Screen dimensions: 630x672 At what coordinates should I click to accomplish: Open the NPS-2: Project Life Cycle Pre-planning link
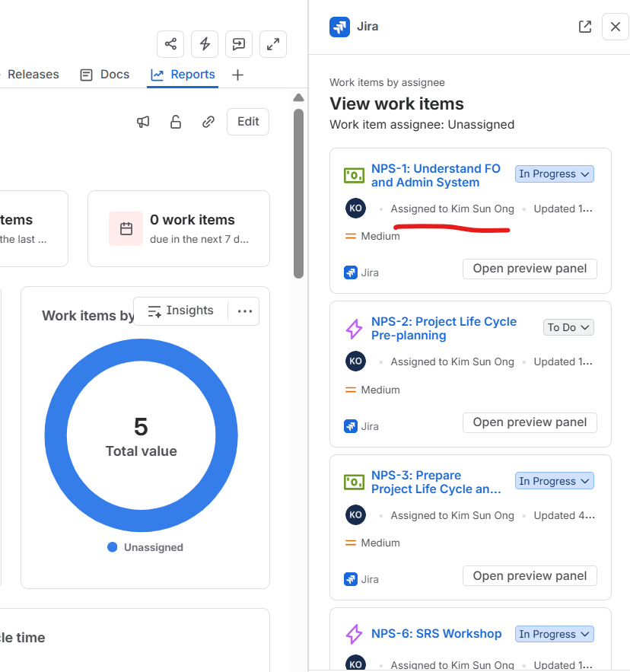[x=444, y=328]
